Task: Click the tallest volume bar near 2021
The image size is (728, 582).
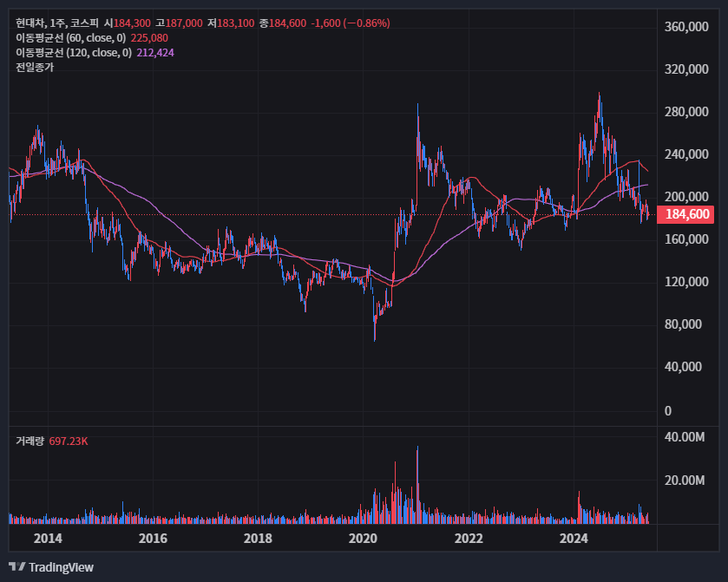Action: coord(417,485)
